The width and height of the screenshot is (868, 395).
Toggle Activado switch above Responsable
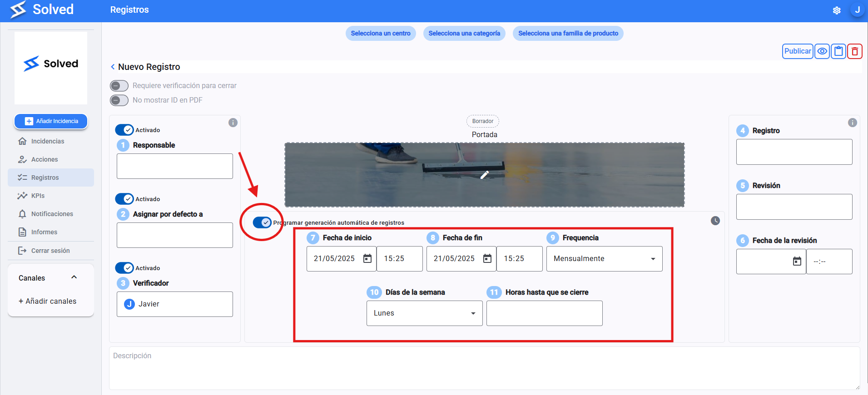[x=124, y=130]
